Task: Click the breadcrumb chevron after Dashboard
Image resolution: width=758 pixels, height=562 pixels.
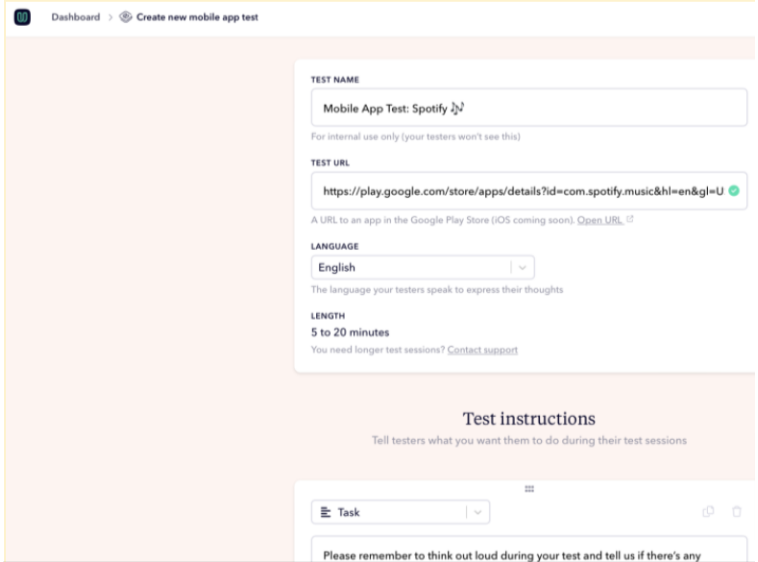Action: 110,17
